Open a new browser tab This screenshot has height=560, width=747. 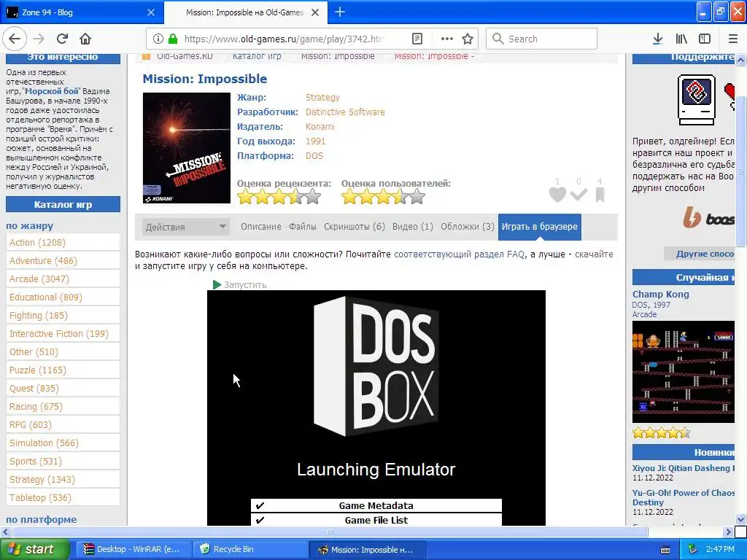click(340, 12)
